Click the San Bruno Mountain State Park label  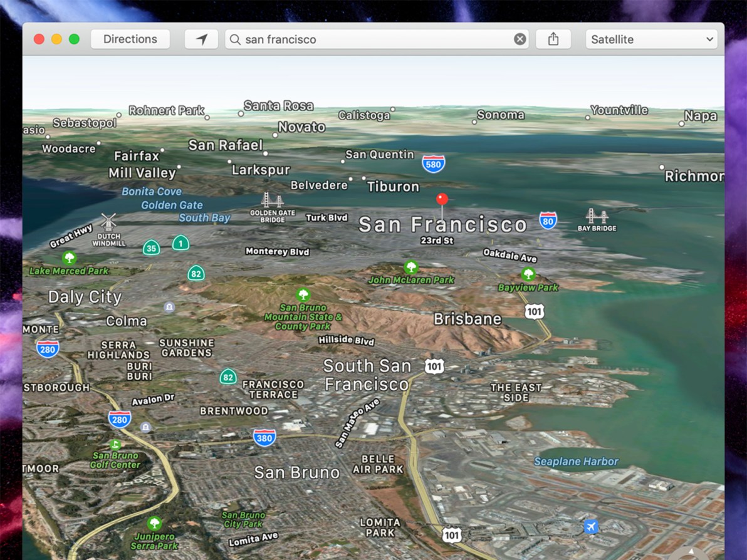pos(303,317)
